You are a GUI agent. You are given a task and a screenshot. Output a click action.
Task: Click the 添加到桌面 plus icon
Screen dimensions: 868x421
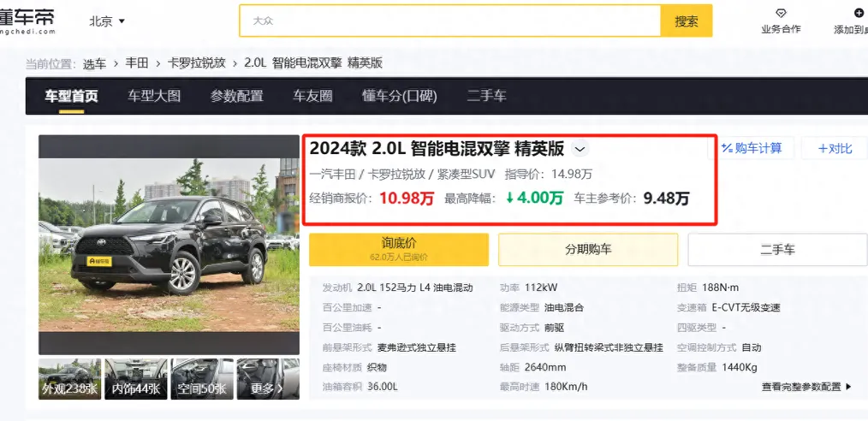pyautogui.click(x=859, y=13)
